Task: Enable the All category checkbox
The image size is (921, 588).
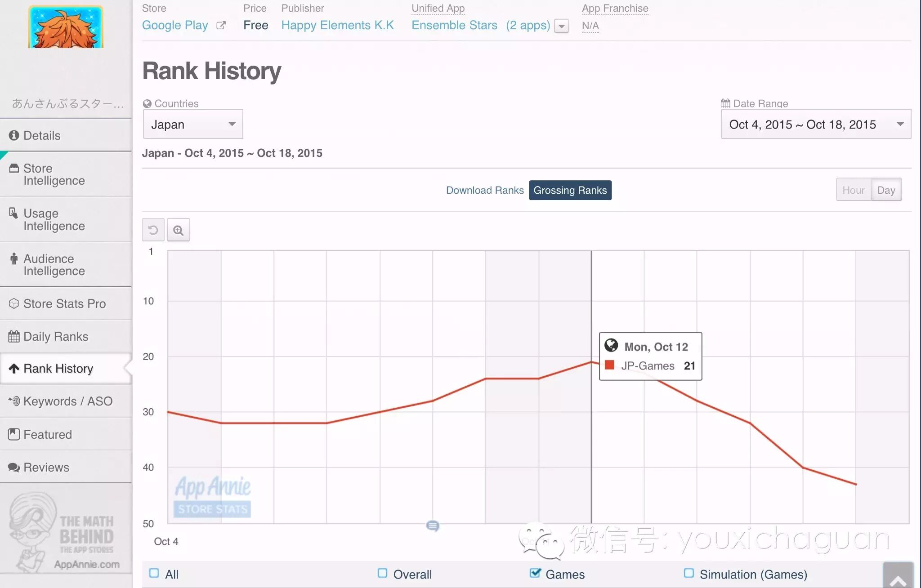Action: point(154,573)
